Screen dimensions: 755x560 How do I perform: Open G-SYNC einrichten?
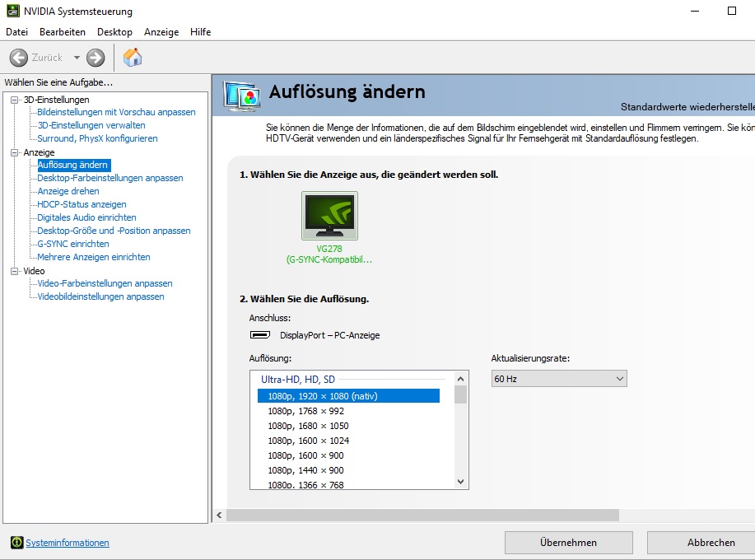[73, 244]
